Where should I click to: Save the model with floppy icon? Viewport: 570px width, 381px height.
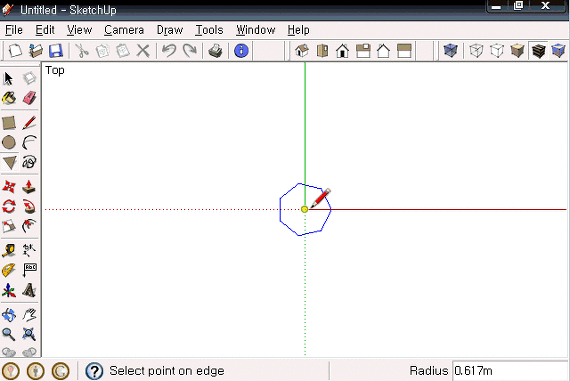coord(56,51)
